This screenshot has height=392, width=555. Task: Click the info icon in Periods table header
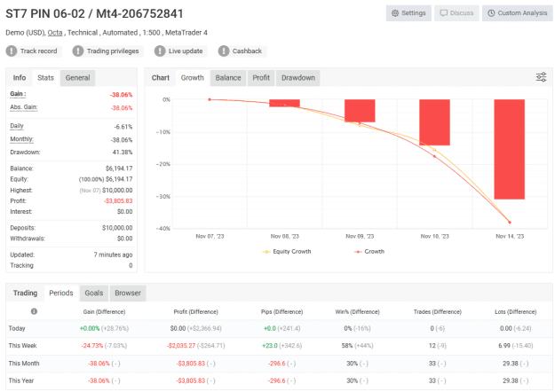34,311
